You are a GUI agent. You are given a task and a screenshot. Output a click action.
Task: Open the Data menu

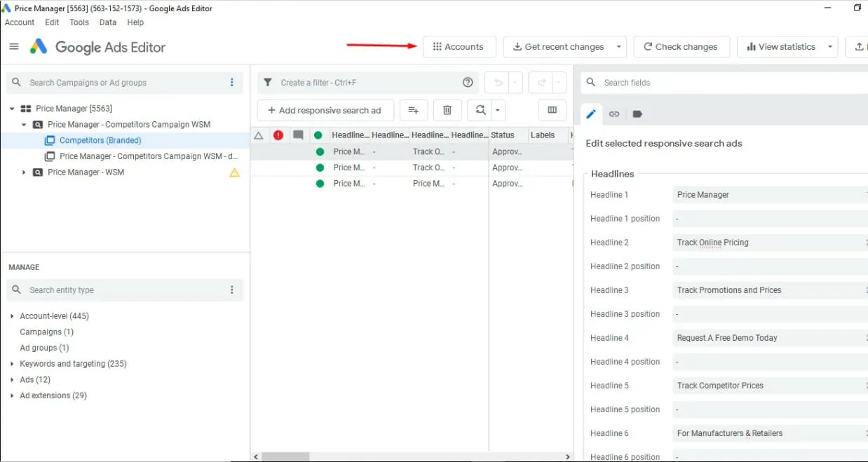(108, 22)
